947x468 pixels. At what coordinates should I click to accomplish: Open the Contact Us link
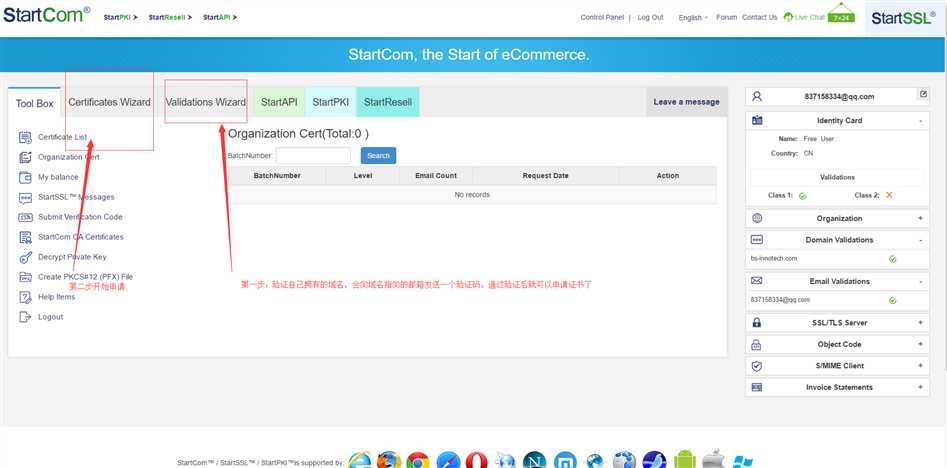(759, 18)
